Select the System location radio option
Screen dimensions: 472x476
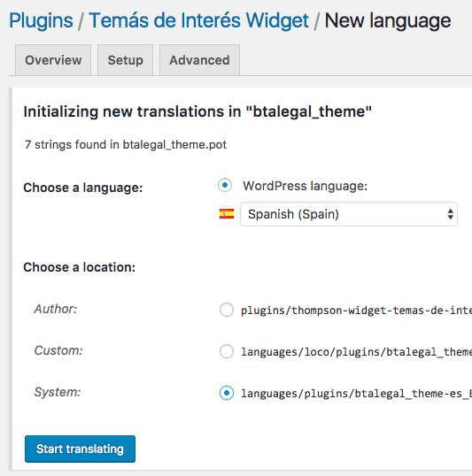point(227,393)
